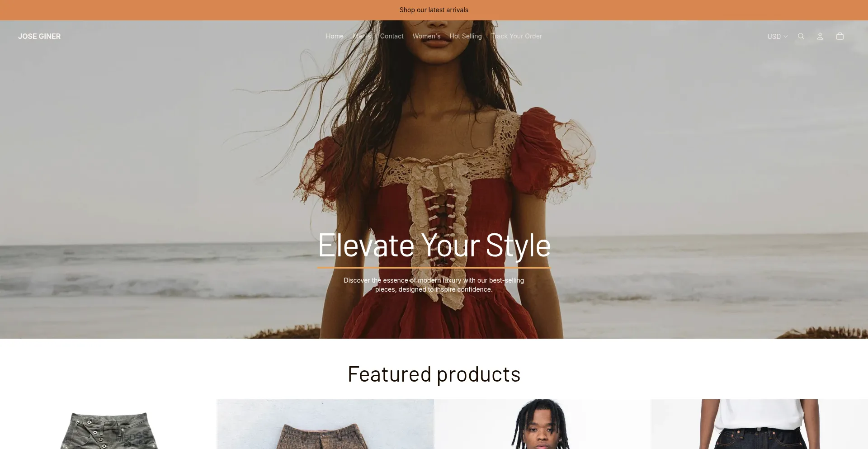This screenshot has height=449, width=868.
Task: Click the Shop our latest arrivals banner
Action: pyautogui.click(x=434, y=10)
